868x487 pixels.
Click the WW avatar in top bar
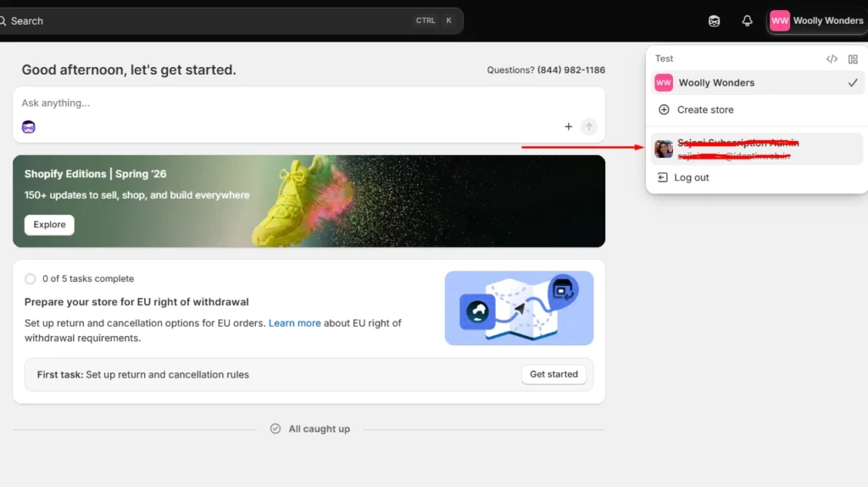pos(780,21)
